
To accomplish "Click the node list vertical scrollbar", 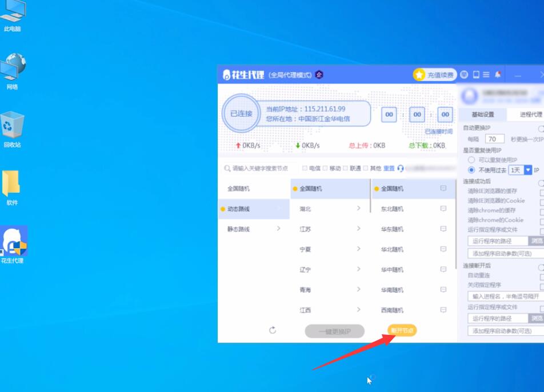I will coord(455,224).
